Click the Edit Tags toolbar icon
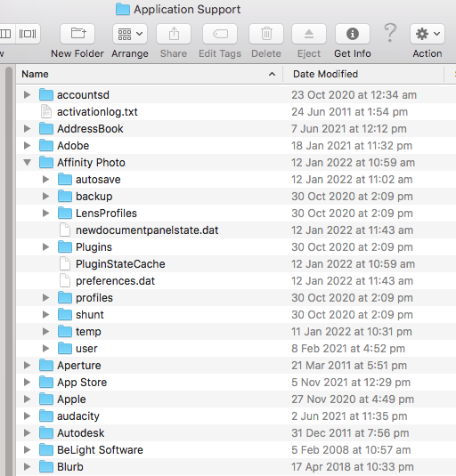This screenshot has width=456, height=476. tap(220, 34)
